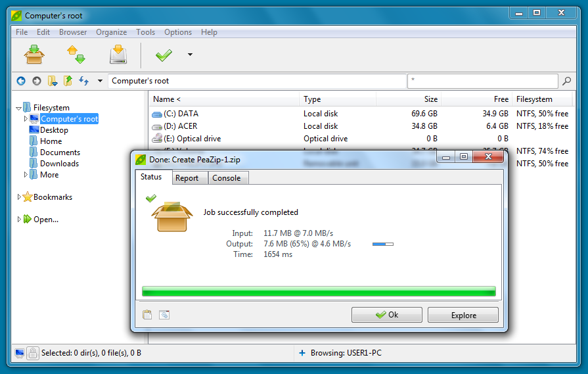This screenshot has width=588, height=374.
Task: Open the Organize menu
Action: click(112, 32)
